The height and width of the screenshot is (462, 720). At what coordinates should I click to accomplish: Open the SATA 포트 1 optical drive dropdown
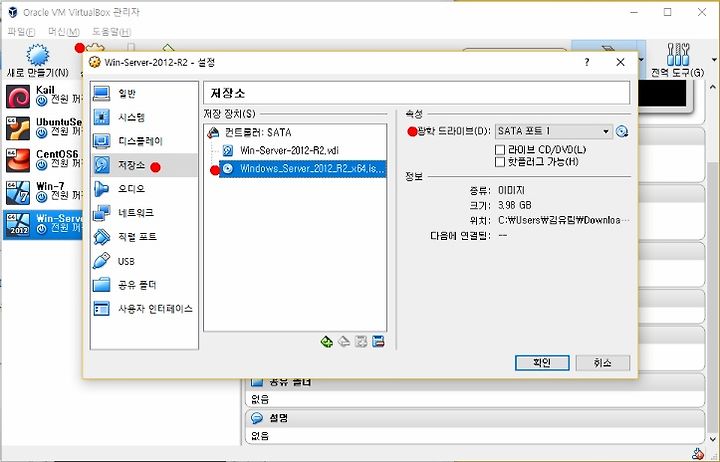(x=553, y=131)
